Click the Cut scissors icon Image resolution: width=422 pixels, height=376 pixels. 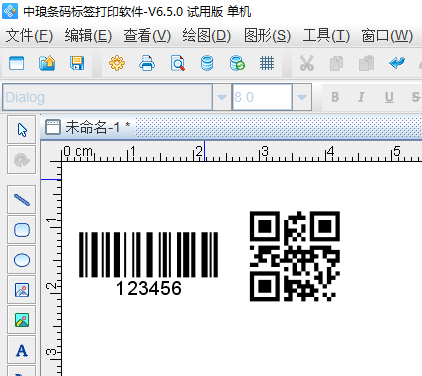point(307,63)
